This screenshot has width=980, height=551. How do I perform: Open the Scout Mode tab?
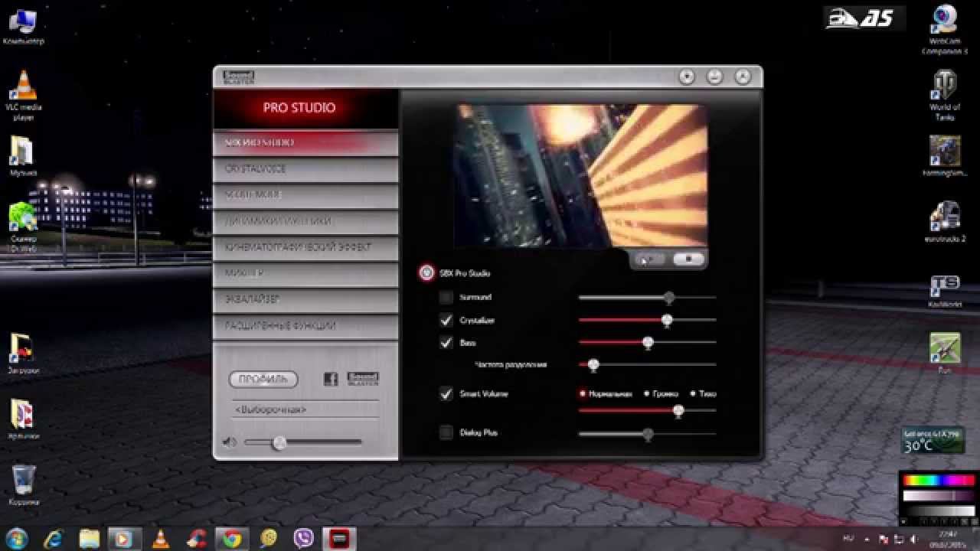click(x=305, y=194)
